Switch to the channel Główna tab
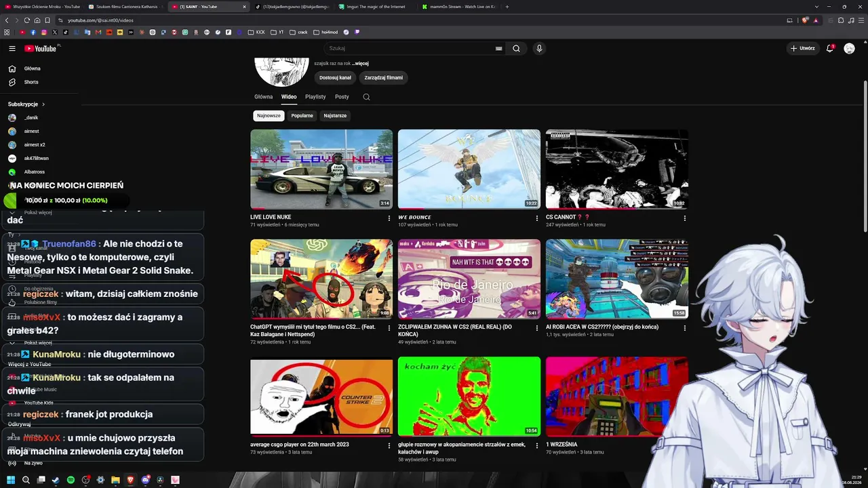Viewport: 868px width, 488px height. (263, 97)
